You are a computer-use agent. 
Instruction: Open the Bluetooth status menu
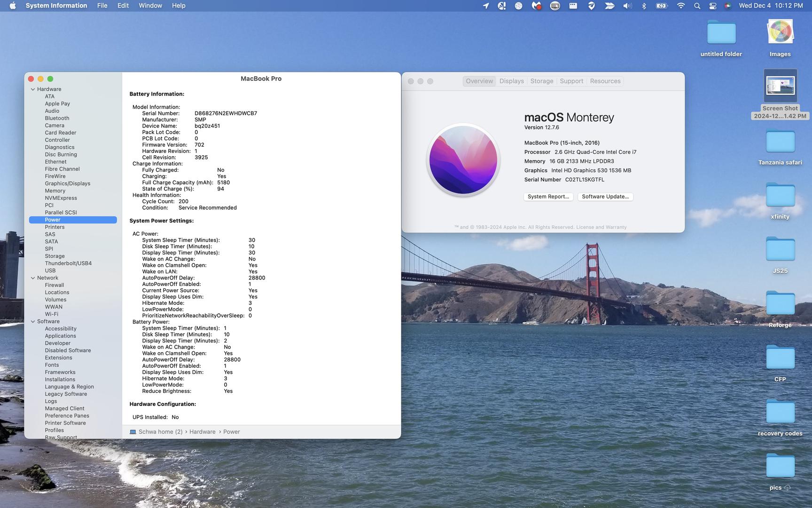pos(644,6)
